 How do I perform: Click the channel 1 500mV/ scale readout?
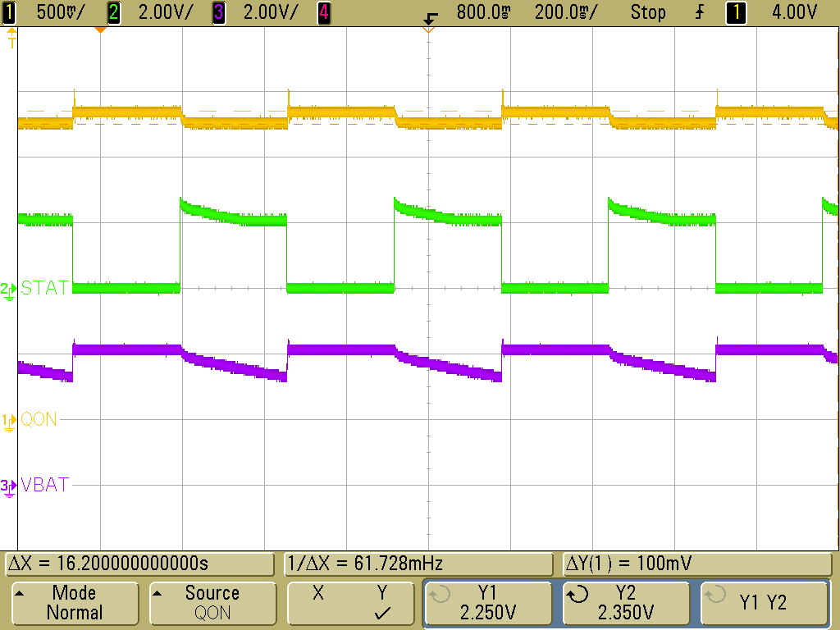tap(61, 12)
